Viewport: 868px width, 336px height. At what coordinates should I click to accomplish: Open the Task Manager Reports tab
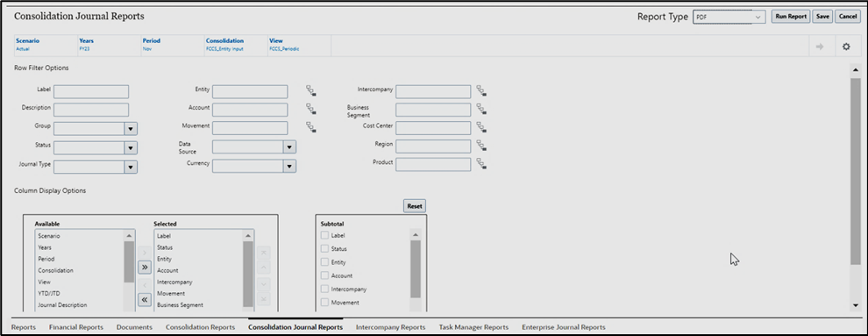click(473, 327)
